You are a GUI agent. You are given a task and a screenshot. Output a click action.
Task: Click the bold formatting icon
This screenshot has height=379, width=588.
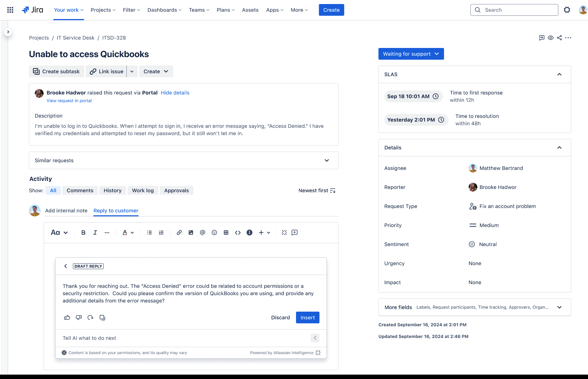83,233
